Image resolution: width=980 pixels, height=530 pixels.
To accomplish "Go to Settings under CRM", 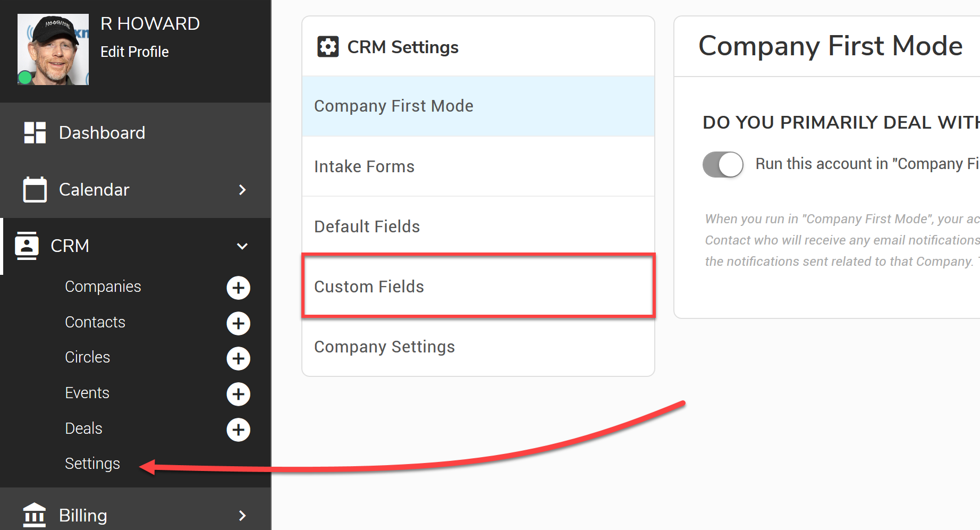I will point(92,463).
